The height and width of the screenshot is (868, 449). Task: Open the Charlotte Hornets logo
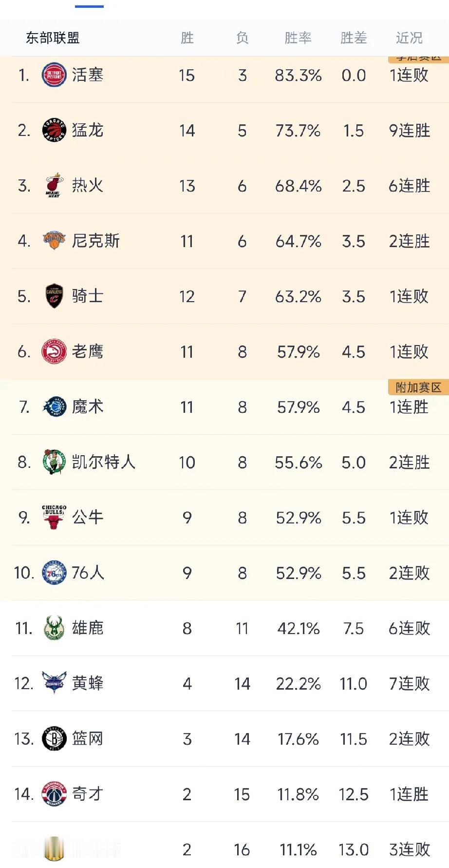(54, 683)
